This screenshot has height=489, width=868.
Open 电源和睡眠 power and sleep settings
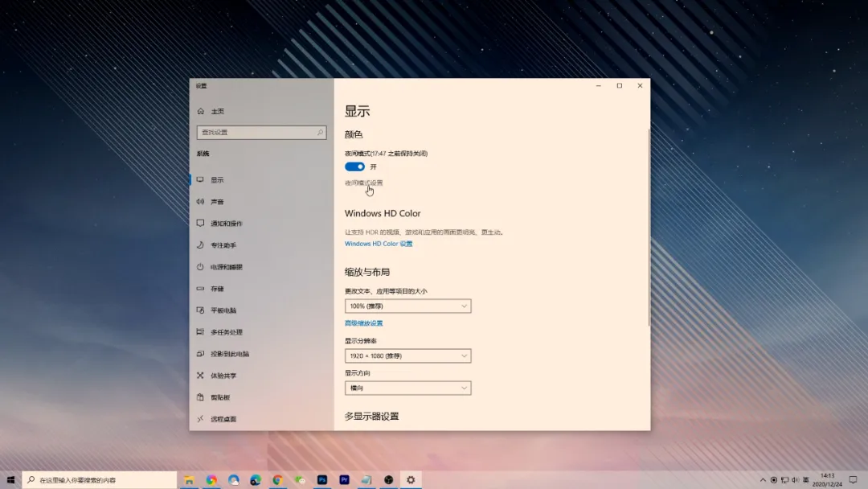point(221,266)
